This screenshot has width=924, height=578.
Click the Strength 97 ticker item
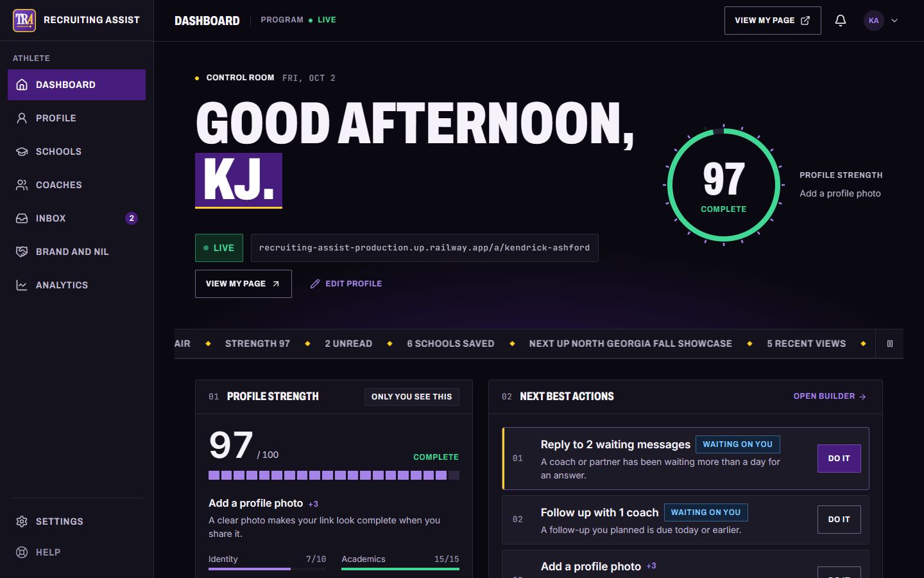click(x=257, y=344)
